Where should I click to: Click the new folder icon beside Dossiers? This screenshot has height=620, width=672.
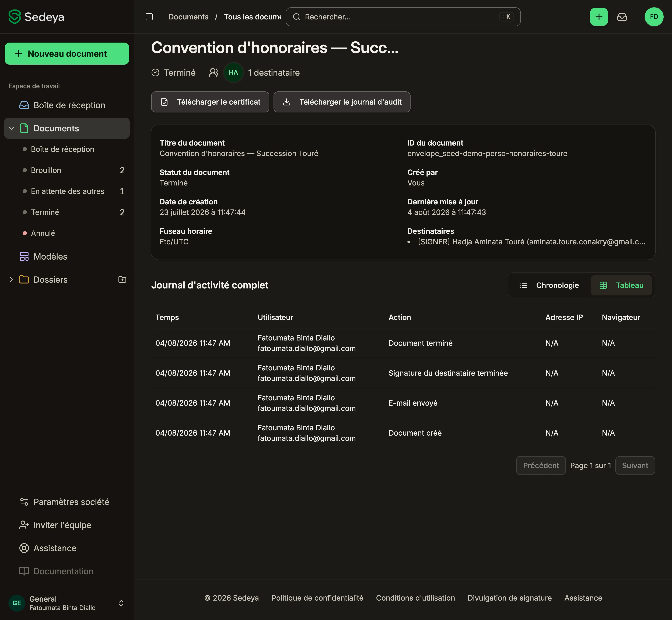pos(122,280)
